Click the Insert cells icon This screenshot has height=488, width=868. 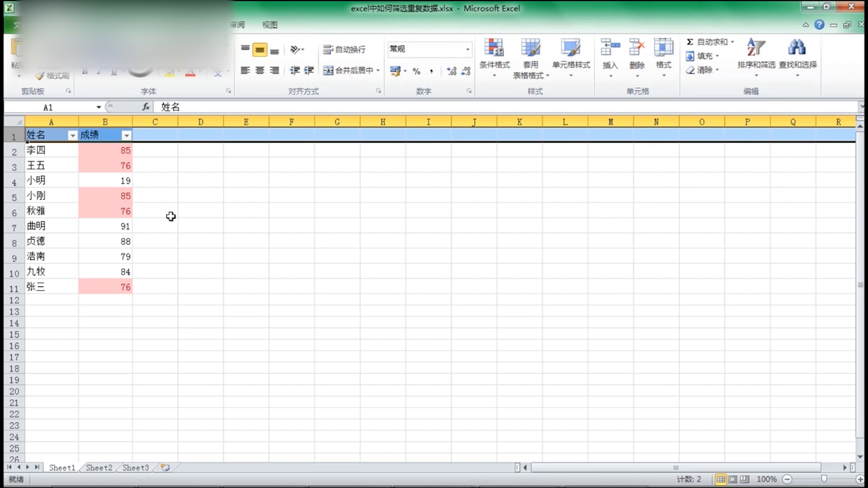click(x=610, y=47)
